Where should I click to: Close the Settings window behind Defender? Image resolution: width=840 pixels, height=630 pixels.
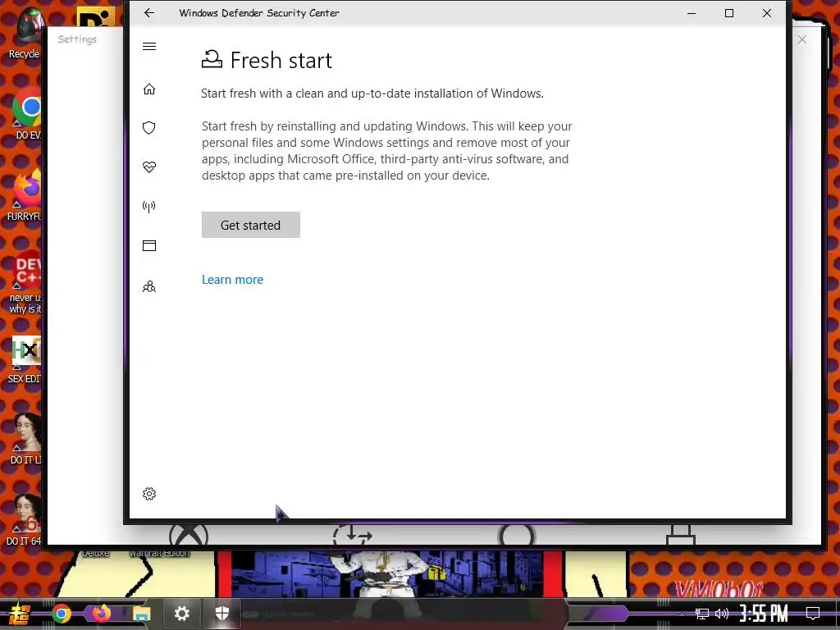(x=802, y=39)
